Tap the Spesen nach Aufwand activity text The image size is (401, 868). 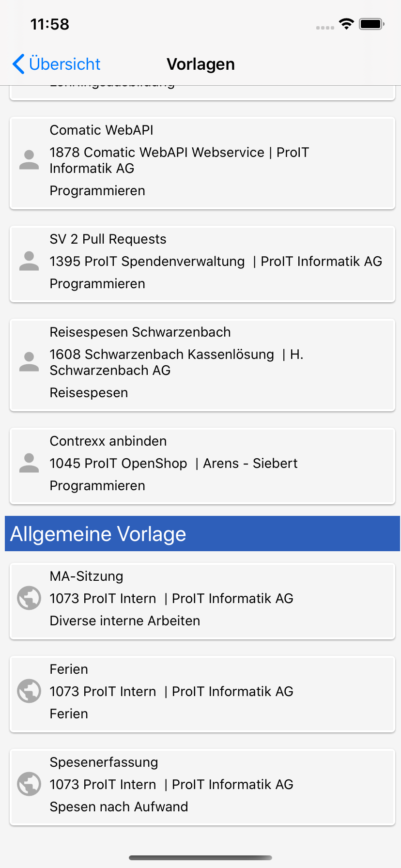[119, 807]
